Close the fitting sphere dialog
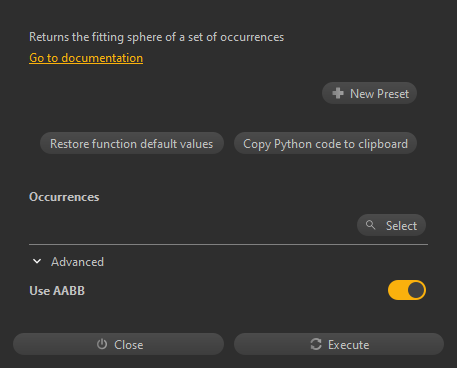457x368 pixels. (x=118, y=344)
